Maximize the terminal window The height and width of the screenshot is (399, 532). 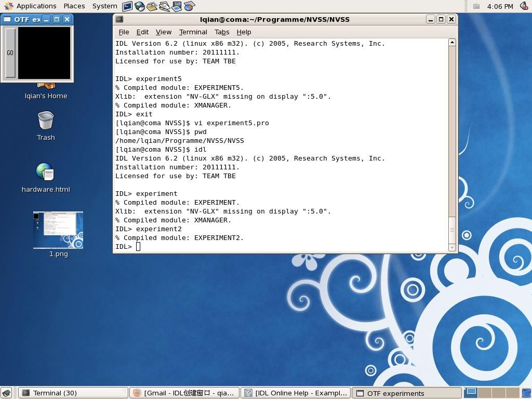[x=441, y=19]
